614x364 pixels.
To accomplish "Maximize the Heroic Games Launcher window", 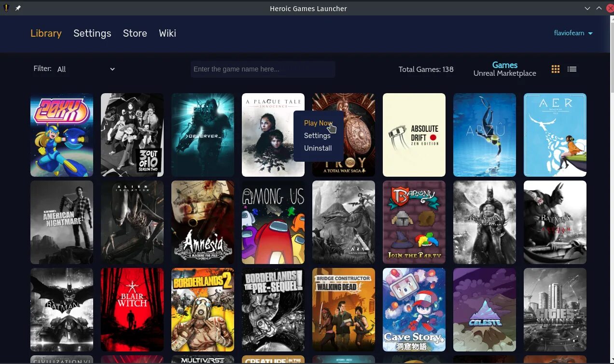I will click(599, 8).
